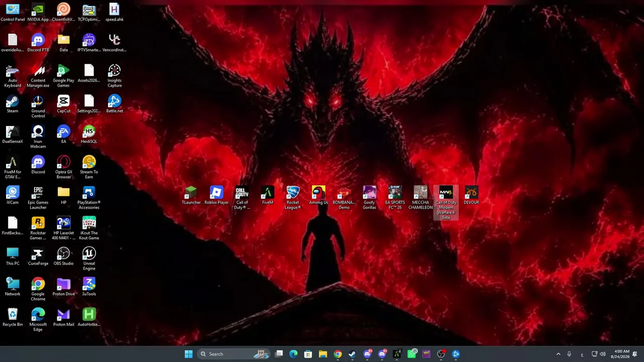The width and height of the screenshot is (644, 362).
Task: Open the volume control in the tray
Action: [x=603, y=354]
